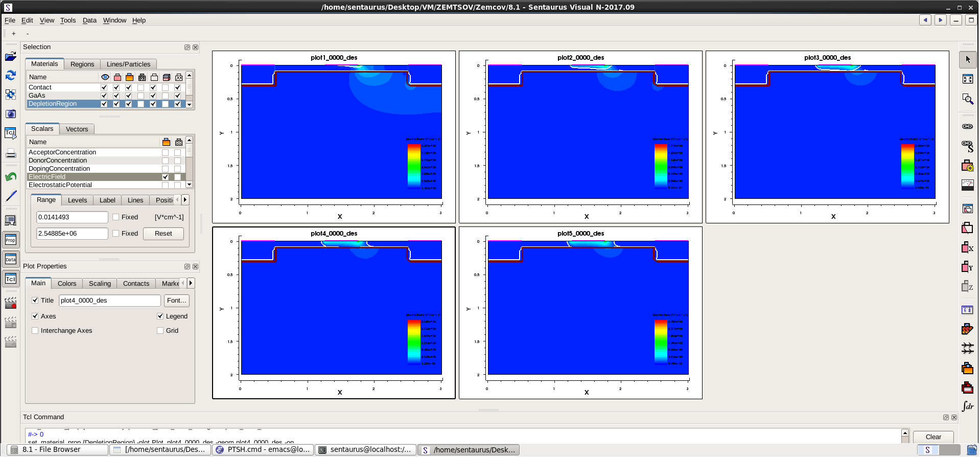Open the Colors tab

[67, 284]
